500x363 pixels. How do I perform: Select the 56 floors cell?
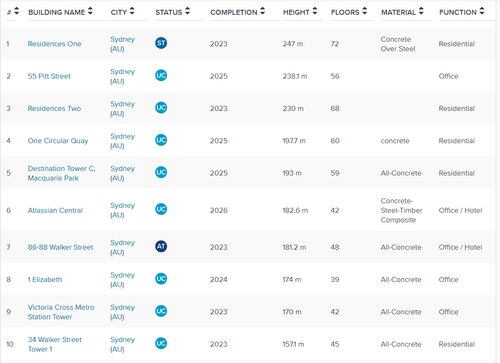point(335,76)
